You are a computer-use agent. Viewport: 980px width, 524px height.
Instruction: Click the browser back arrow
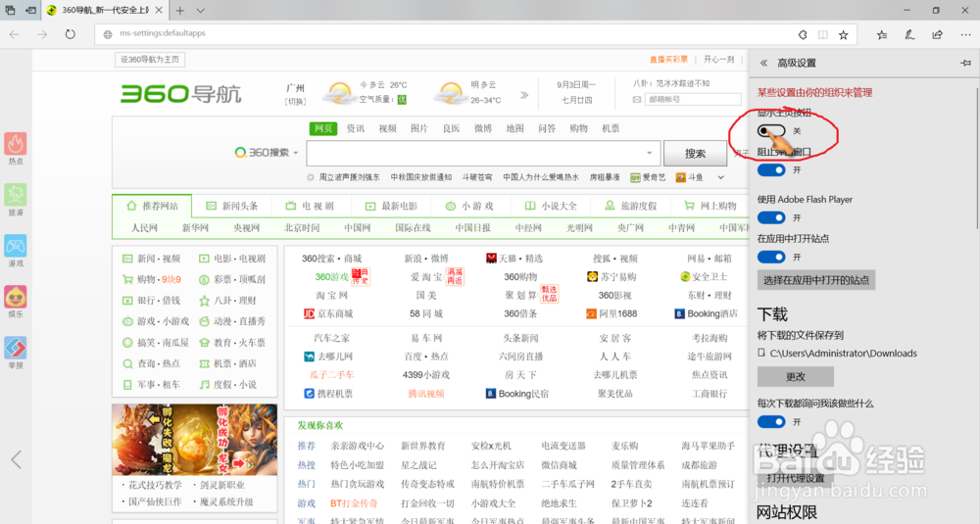click(15, 34)
